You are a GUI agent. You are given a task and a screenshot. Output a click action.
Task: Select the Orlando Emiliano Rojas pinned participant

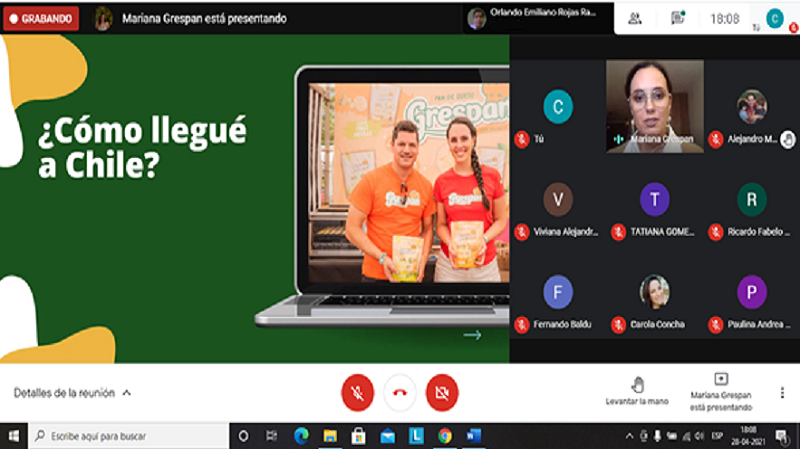click(538, 18)
